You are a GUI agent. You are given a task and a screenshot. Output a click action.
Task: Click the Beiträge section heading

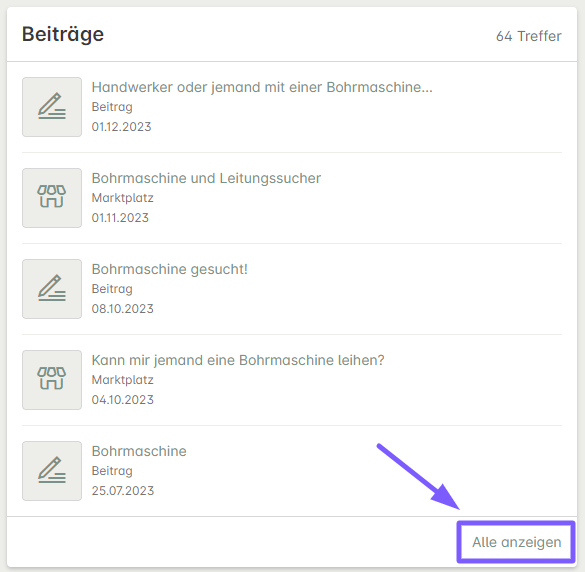[x=63, y=34]
